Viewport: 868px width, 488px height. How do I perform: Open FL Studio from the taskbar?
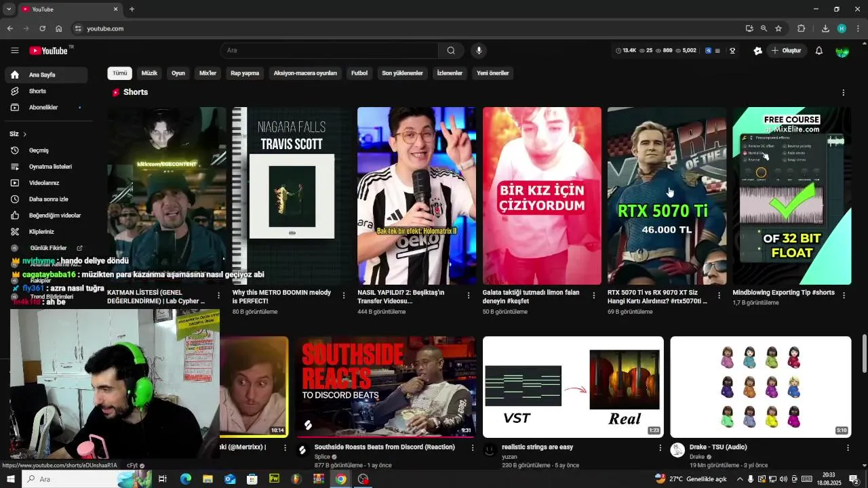pyautogui.click(x=296, y=479)
